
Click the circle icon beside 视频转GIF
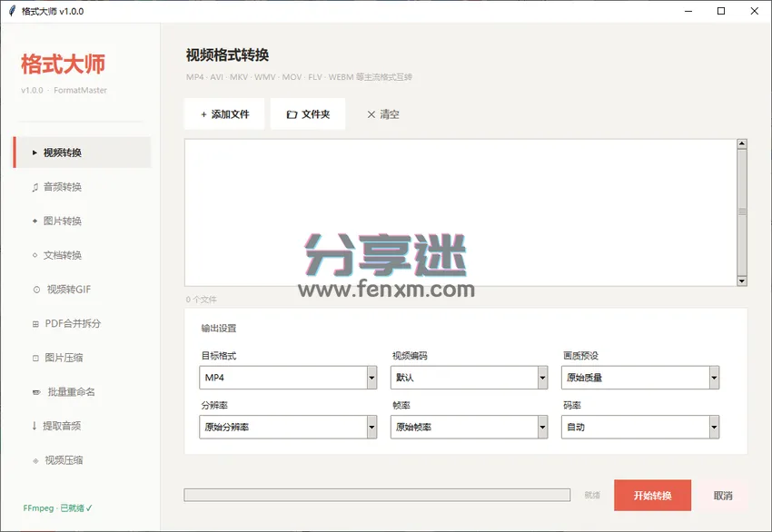[36, 290]
